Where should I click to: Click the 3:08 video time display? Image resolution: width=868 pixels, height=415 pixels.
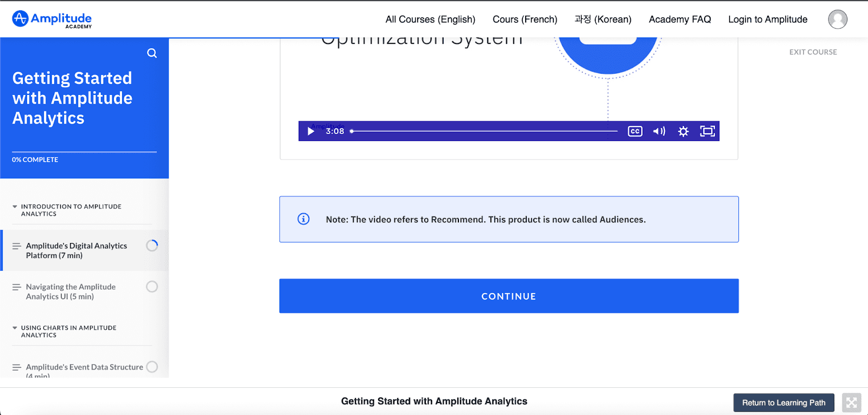335,131
